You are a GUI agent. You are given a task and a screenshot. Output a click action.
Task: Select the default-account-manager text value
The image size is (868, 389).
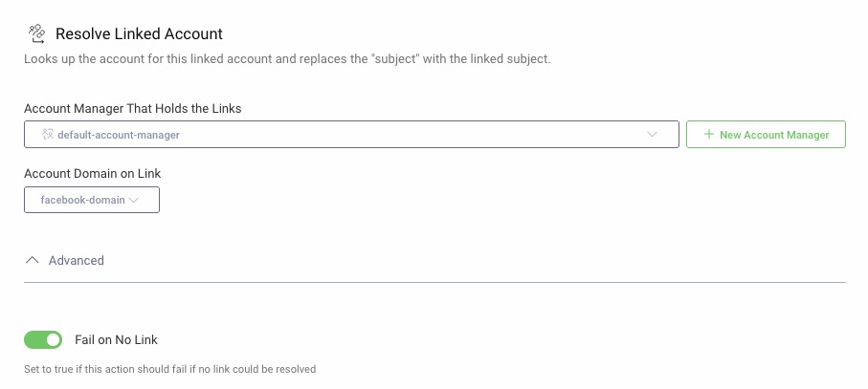pyautogui.click(x=119, y=135)
